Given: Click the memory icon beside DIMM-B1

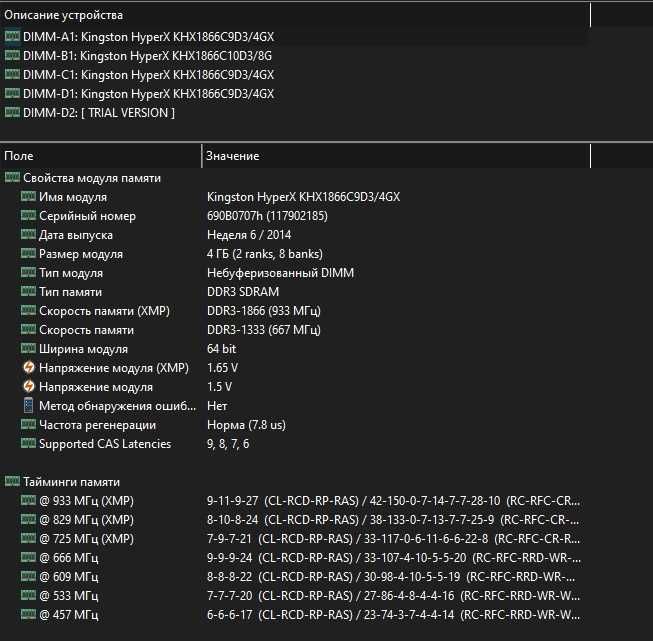Looking at the screenshot, I should click(12, 55).
